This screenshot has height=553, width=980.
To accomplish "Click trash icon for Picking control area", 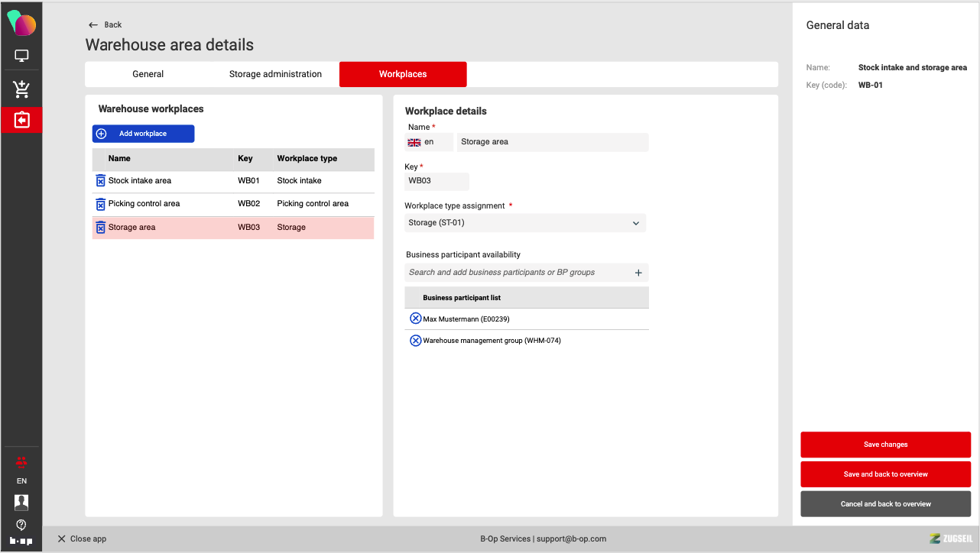I will 100,204.
